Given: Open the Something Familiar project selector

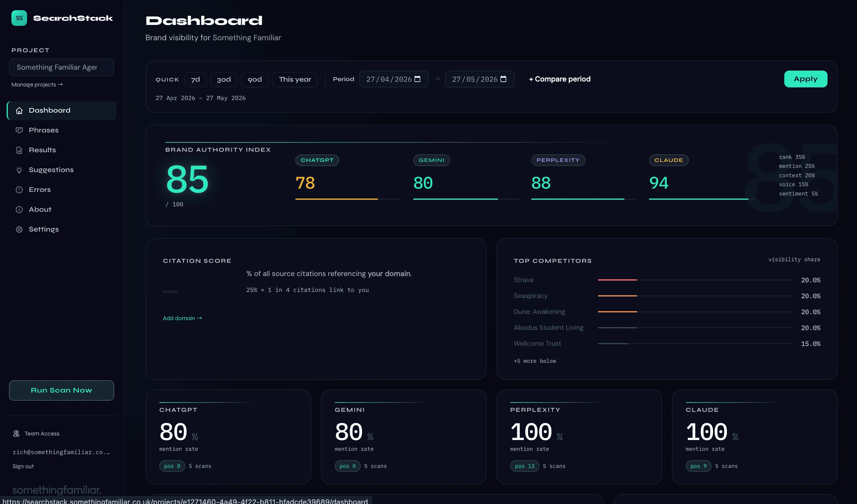Looking at the screenshot, I should [62, 67].
